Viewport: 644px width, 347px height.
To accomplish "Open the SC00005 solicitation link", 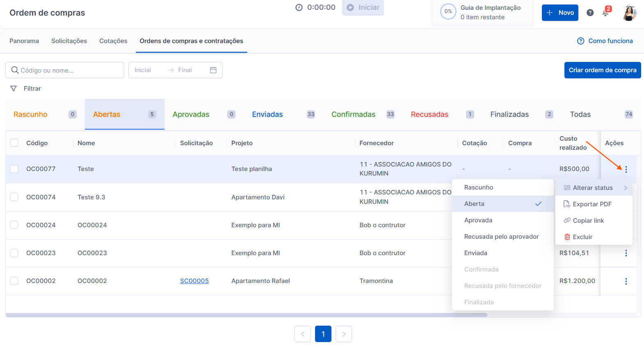I will (194, 281).
